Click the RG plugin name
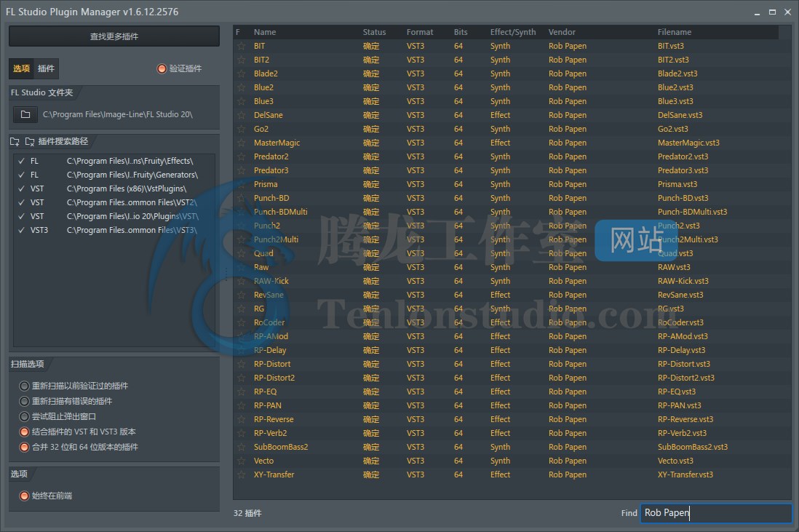Image resolution: width=799 pixels, height=532 pixels. (x=259, y=309)
